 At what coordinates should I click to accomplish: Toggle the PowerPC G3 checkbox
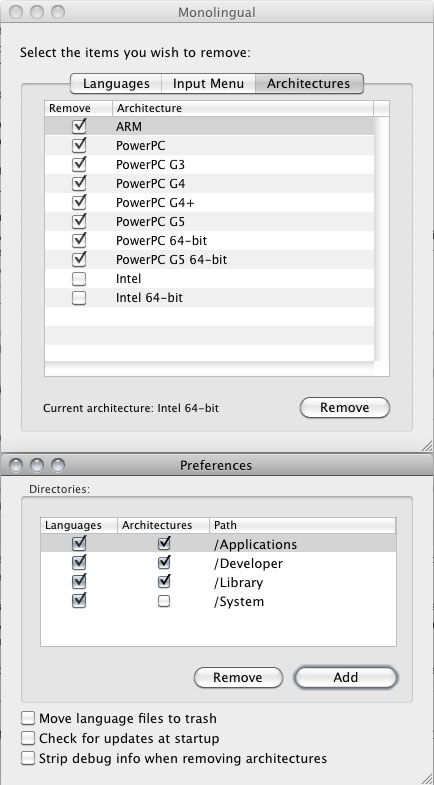pyautogui.click(x=79, y=164)
